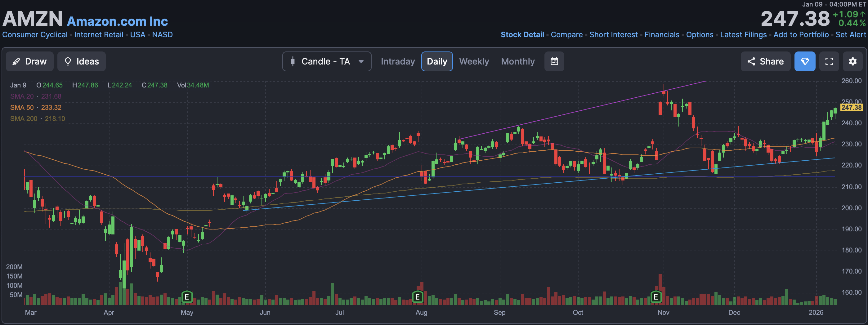Click the Set Alert link
868x325 pixels.
point(851,35)
